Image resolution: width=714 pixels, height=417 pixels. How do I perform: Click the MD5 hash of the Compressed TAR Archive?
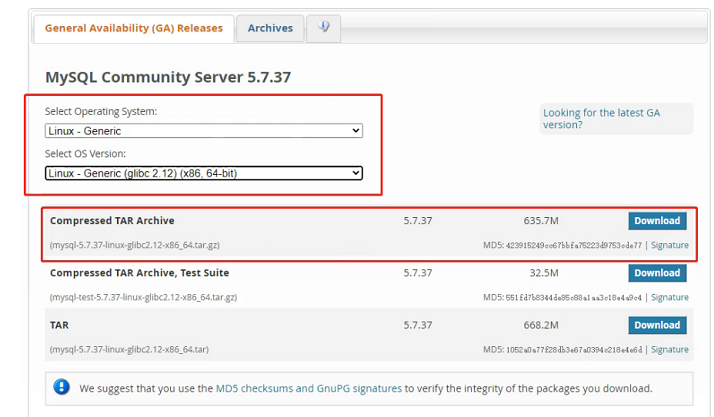tap(574, 245)
